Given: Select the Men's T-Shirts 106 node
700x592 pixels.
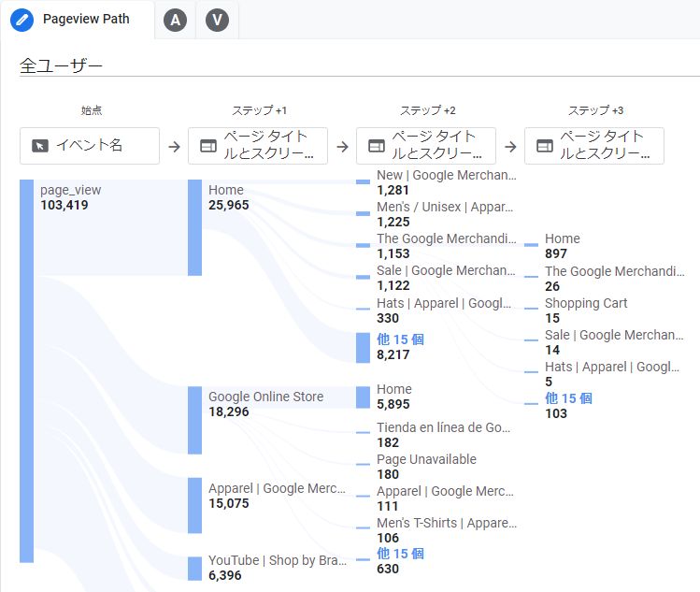Looking at the screenshot, I should pyautogui.click(x=363, y=527).
